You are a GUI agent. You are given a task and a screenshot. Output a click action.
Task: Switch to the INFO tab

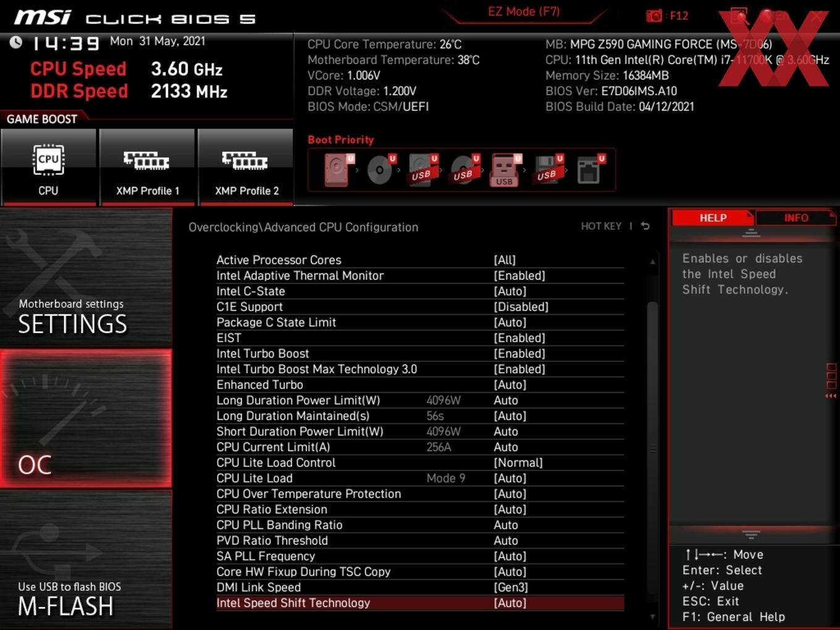coord(796,217)
